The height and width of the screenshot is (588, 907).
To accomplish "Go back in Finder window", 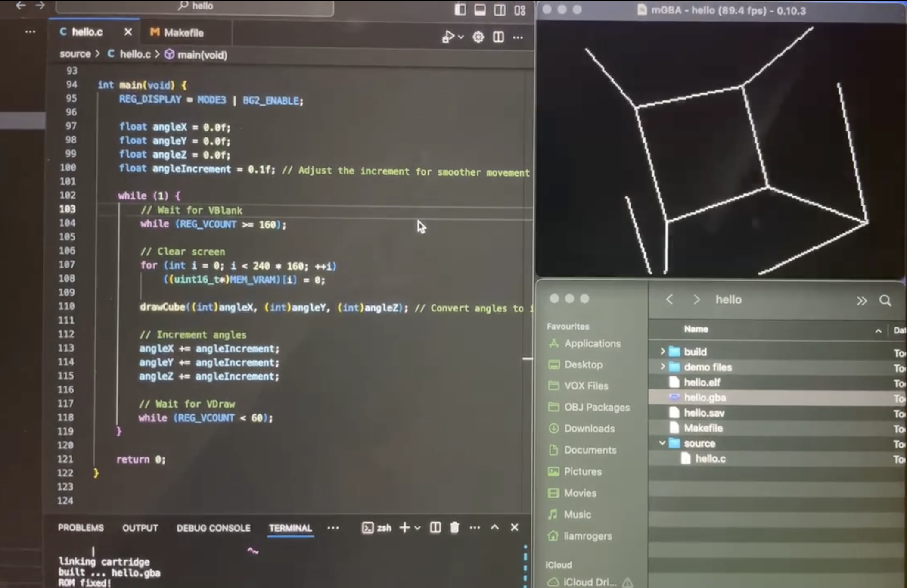I will tap(669, 299).
